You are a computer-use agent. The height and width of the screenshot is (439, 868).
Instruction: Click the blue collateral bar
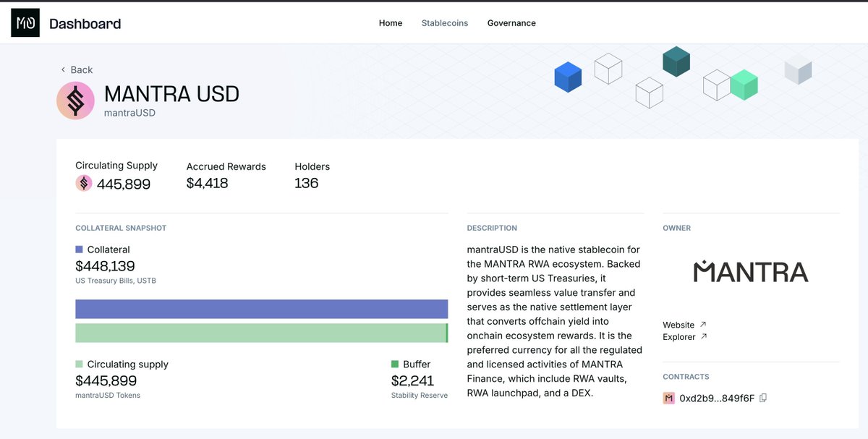(262, 309)
